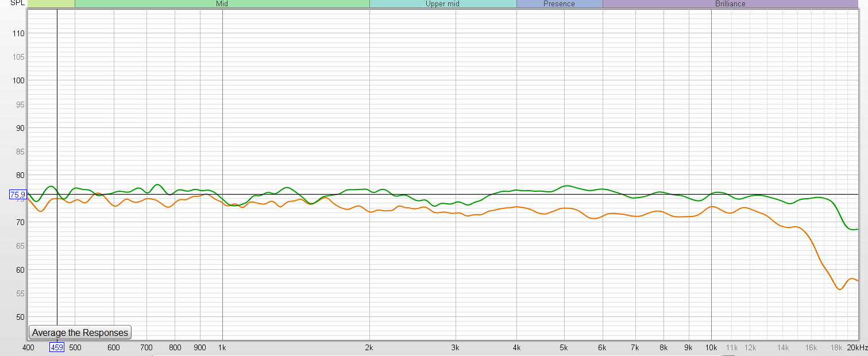Click the 110 label on SPL axis

[18, 34]
